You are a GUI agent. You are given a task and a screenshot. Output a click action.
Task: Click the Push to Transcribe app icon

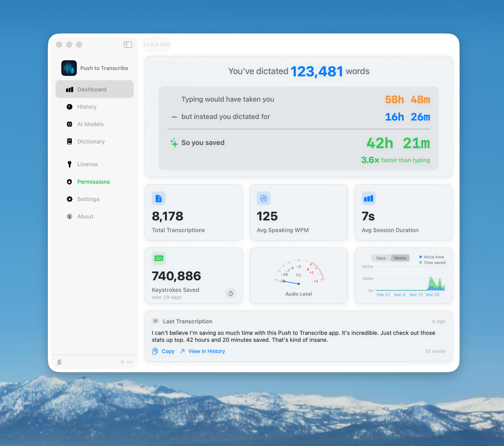tap(69, 68)
